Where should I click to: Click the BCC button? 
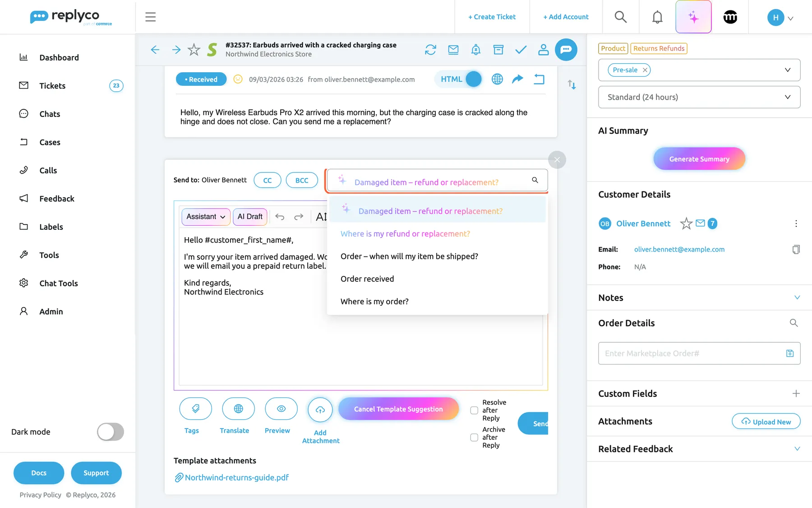point(302,181)
